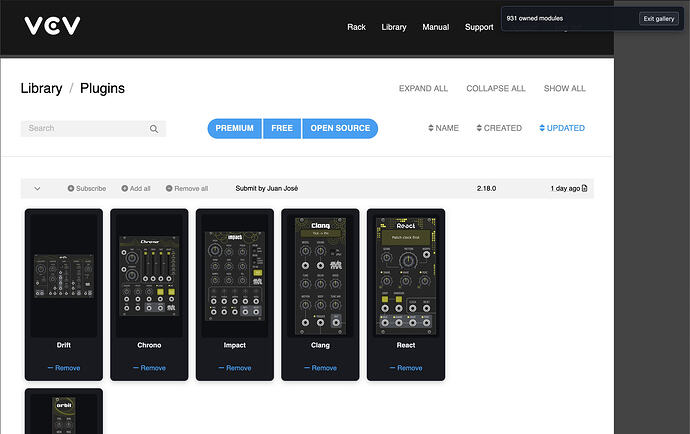Open the Support menu item
Screen dimensions: 690x434
(479, 27)
